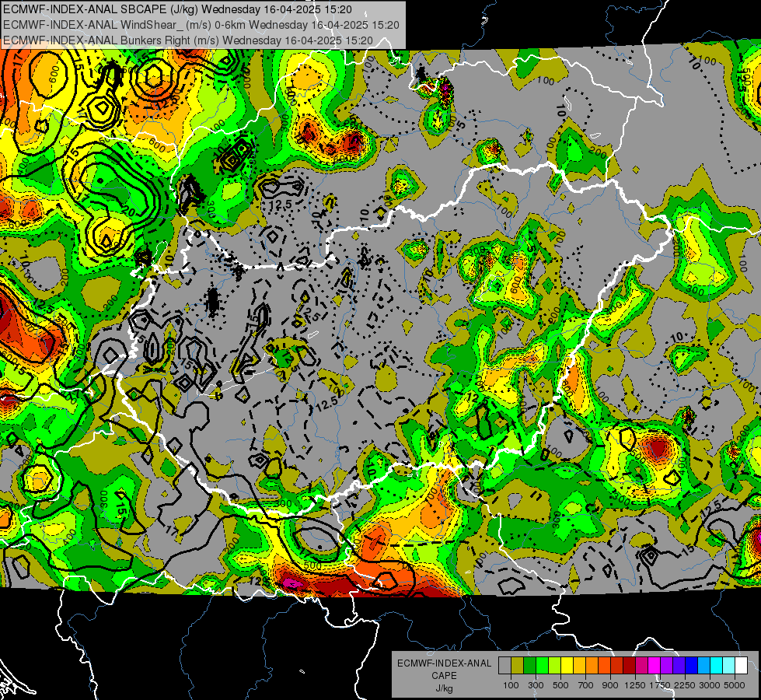Click the 500 value on the legend scale
761x700 pixels.
560,685
